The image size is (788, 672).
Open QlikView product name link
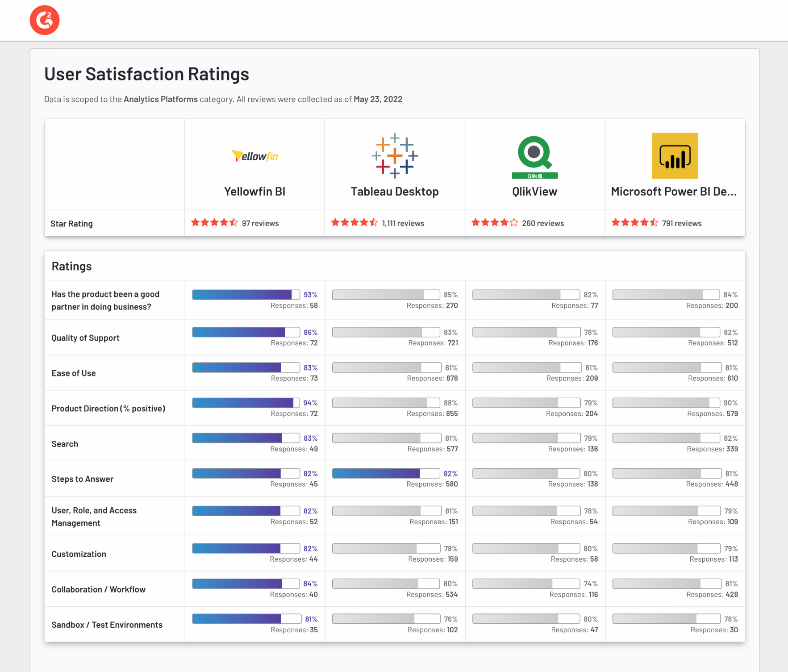pos(534,192)
